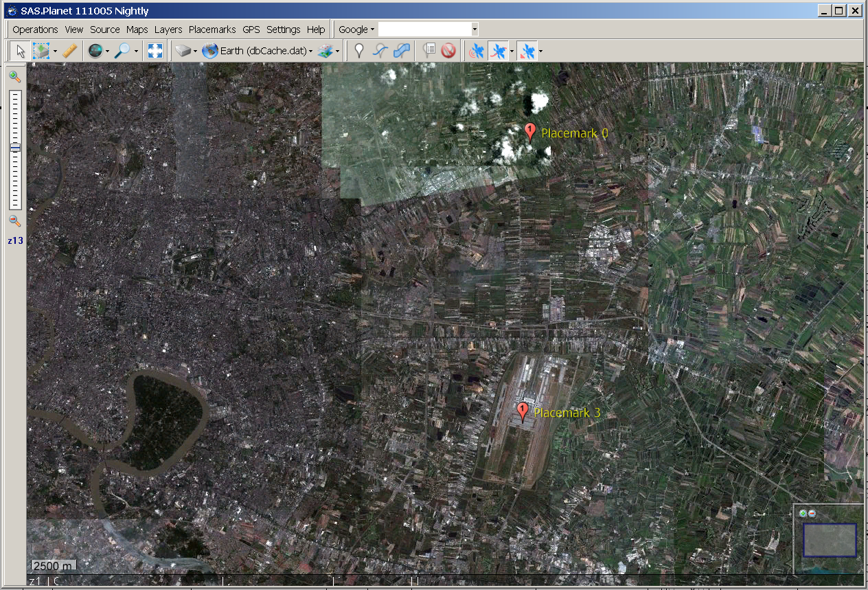Open the Layers menu
The image size is (868, 590).
point(168,30)
